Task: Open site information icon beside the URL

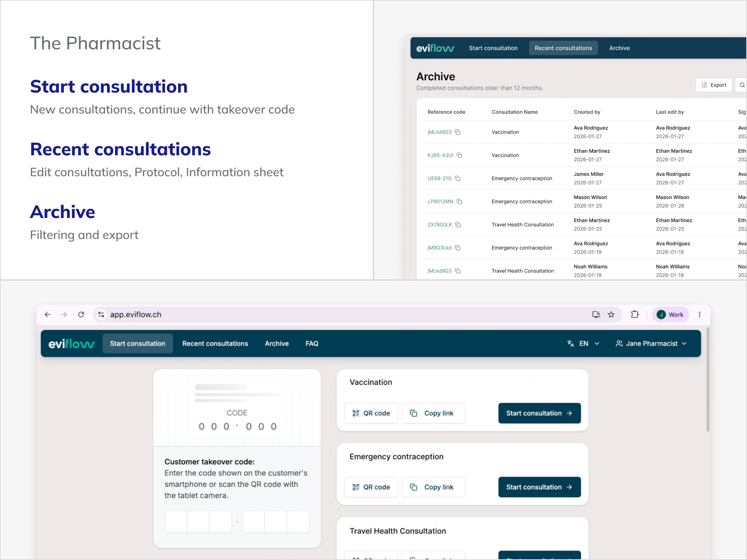Action: coord(101,314)
